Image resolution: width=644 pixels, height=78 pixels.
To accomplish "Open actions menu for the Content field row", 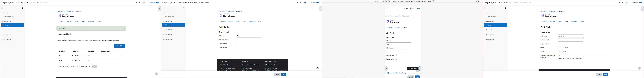I will click(120, 61).
